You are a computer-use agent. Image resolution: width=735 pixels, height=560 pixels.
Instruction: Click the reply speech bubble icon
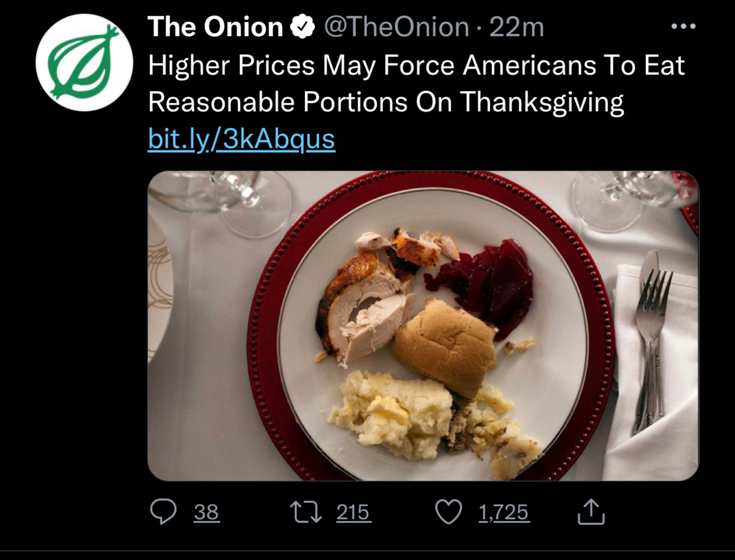pos(163,512)
